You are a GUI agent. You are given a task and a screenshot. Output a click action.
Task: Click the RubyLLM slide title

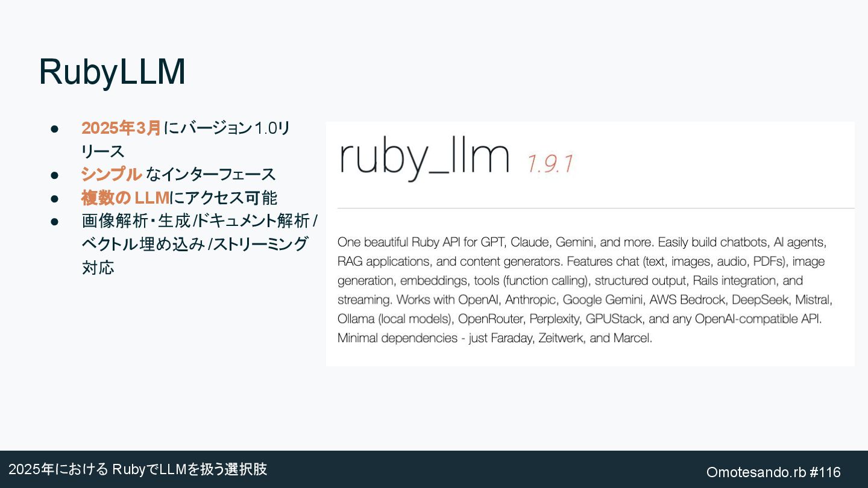112,73
